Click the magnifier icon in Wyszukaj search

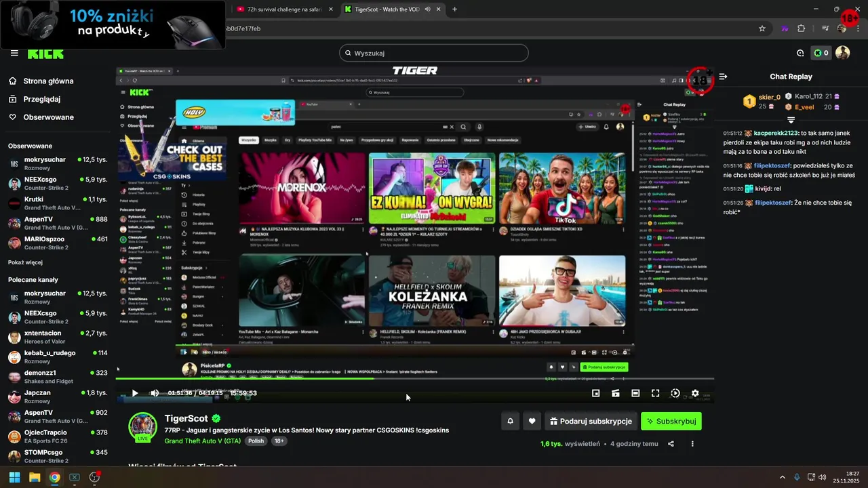coord(349,53)
